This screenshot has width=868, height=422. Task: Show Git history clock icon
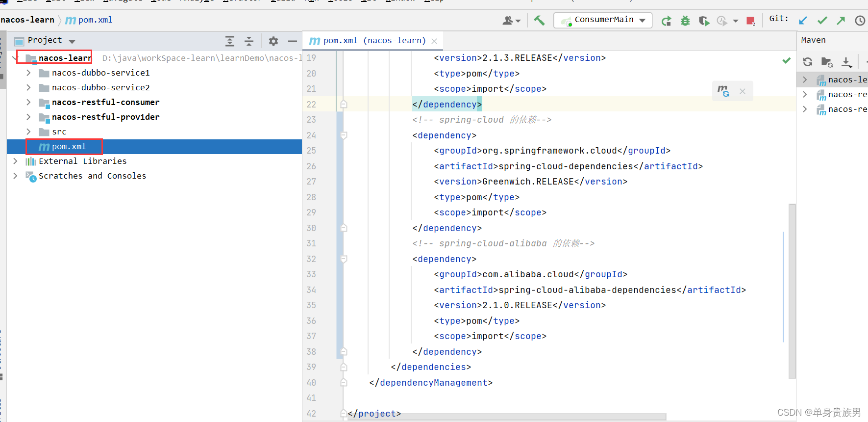[x=860, y=21]
